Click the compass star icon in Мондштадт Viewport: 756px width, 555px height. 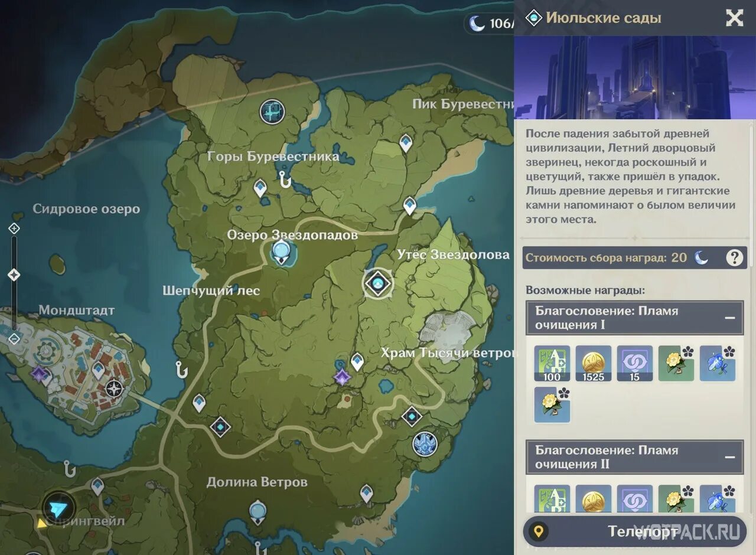114,389
